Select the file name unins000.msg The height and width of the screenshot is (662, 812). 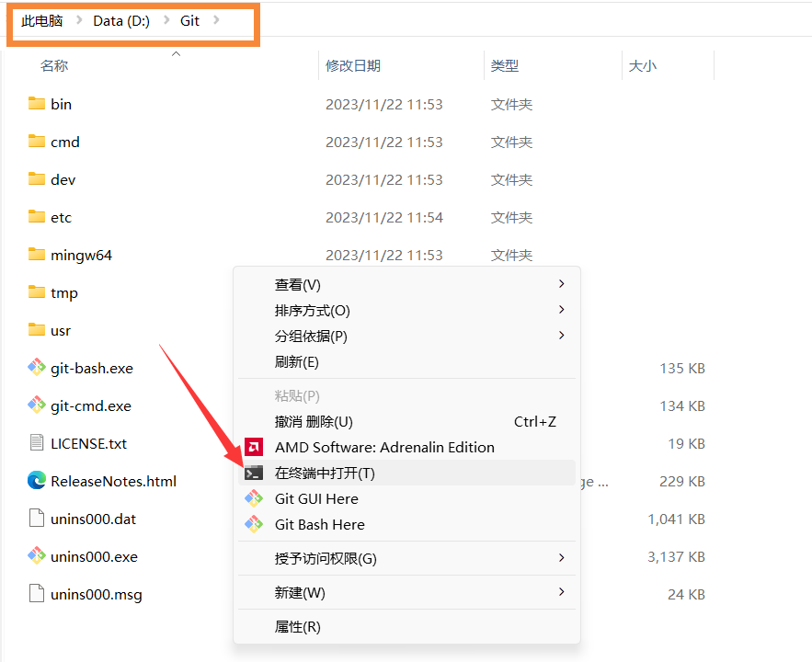tap(97, 595)
